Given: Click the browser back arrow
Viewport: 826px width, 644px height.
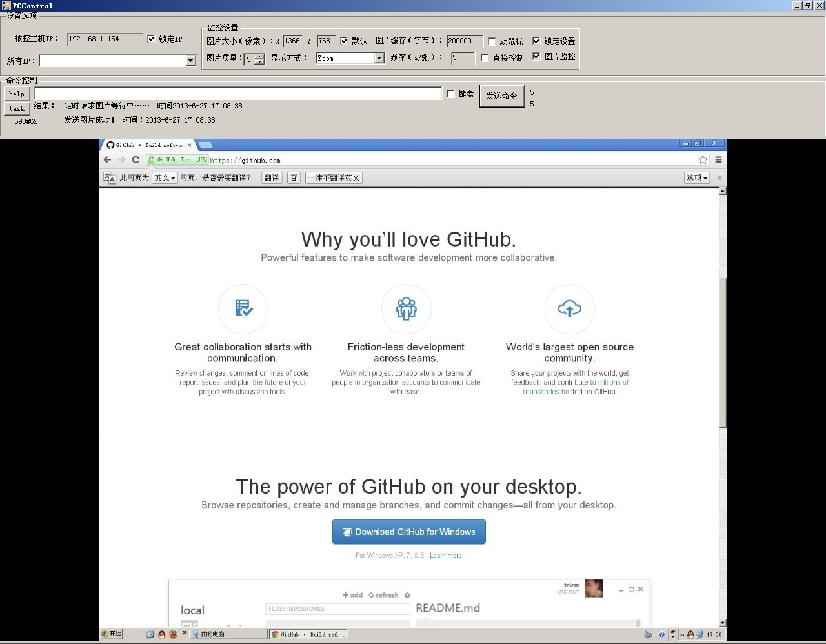Looking at the screenshot, I should [x=107, y=160].
